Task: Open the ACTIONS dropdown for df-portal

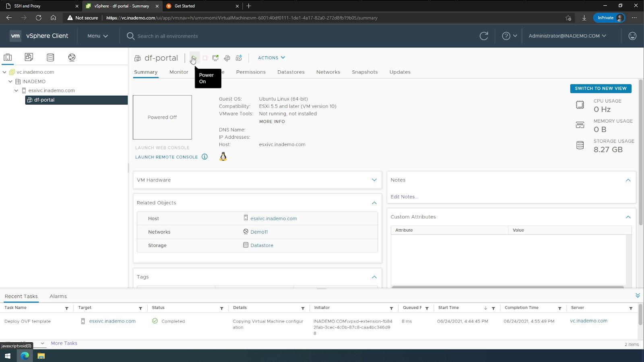Action: 272,58
